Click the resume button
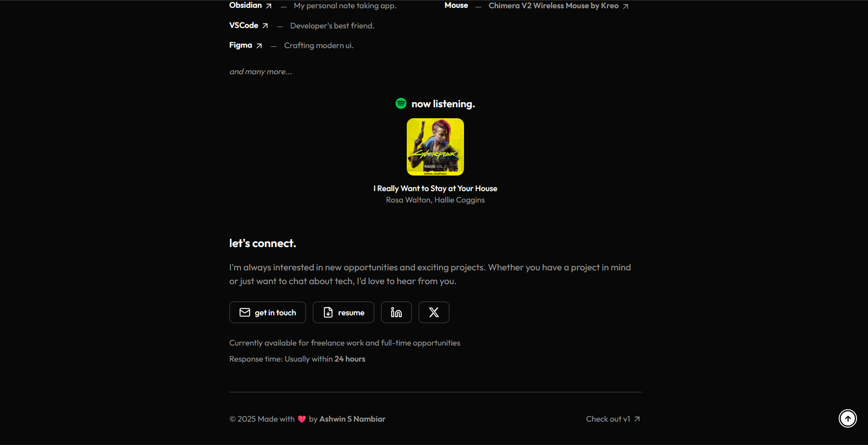Image resolution: width=868 pixels, height=445 pixels. click(344, 313)
